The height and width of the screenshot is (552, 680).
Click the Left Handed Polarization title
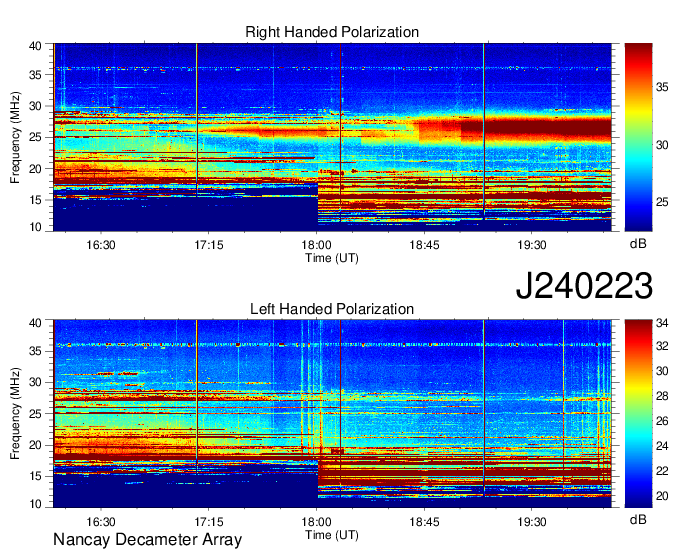coord(332,309)
